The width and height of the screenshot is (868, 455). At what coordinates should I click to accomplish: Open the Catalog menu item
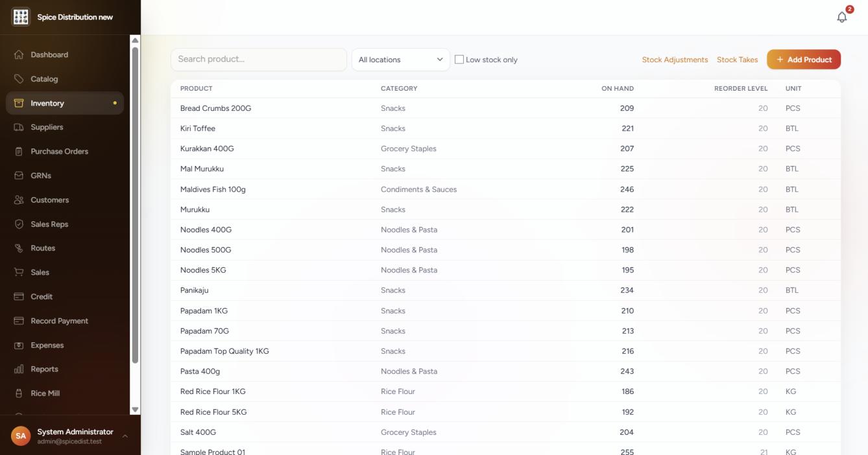[65, 79]
